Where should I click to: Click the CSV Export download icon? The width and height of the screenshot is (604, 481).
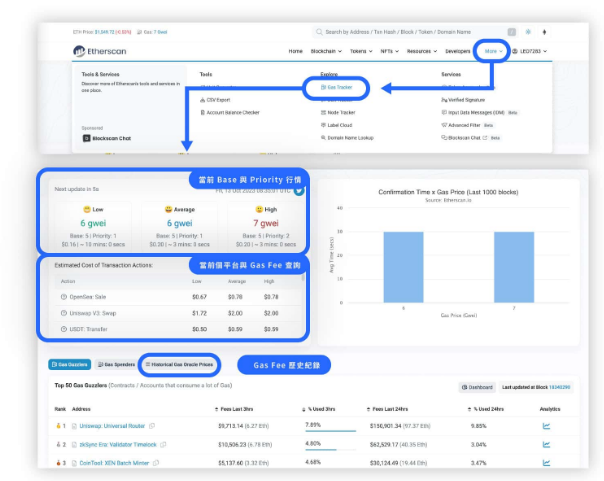[x=202, y=100]
